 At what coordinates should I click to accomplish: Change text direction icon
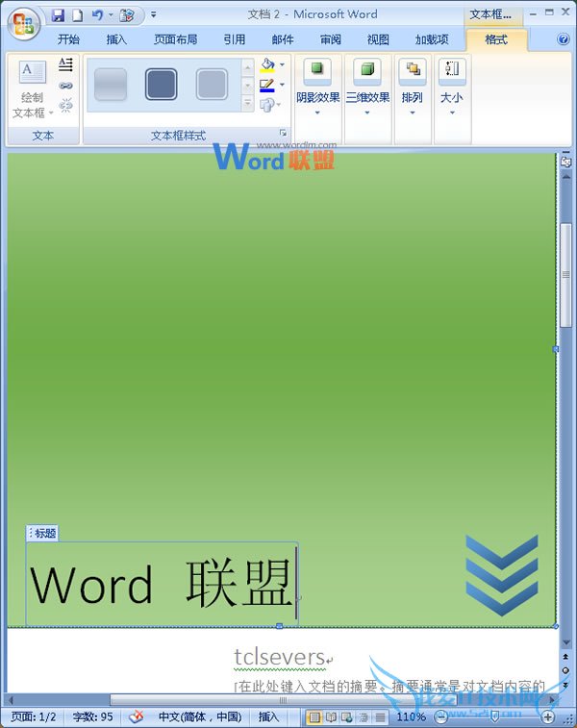click(66, 65)
